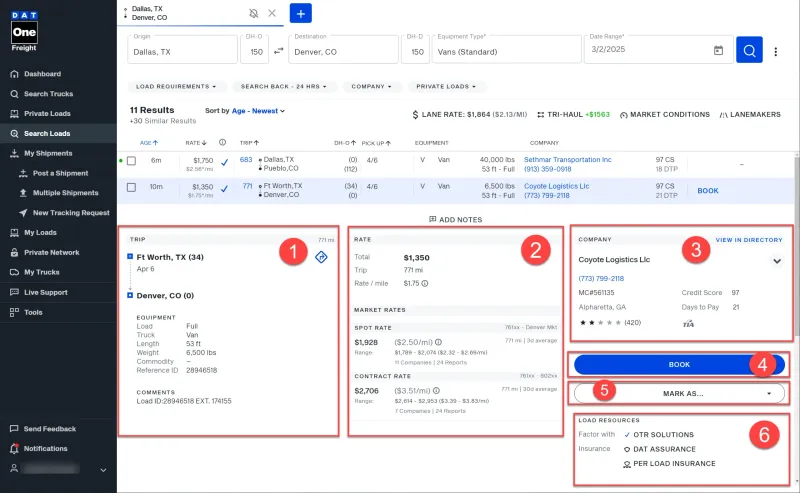Click the spot rate info icon
Screen dimensions: 800x493
coord(438,342)
